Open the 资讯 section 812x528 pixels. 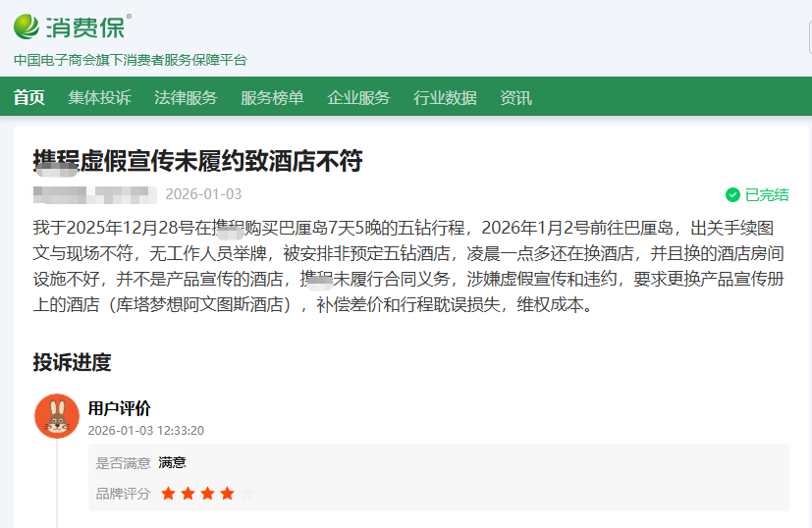[x=515, y=97]
